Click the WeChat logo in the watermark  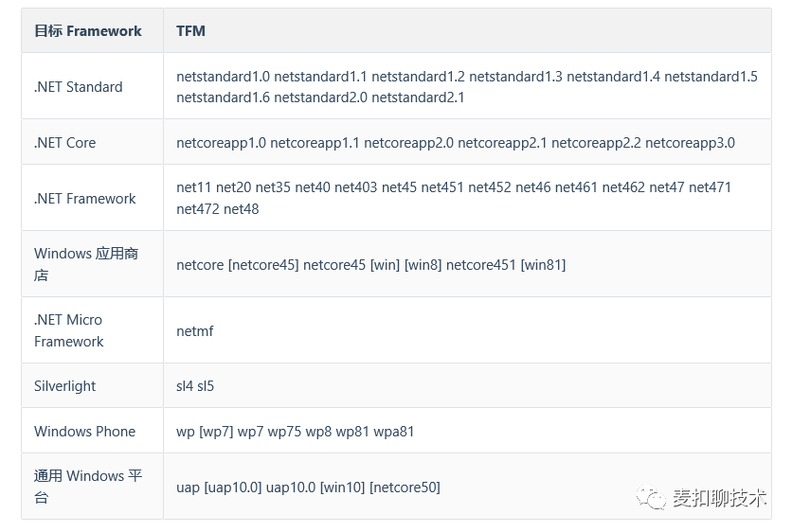(651, 498)
